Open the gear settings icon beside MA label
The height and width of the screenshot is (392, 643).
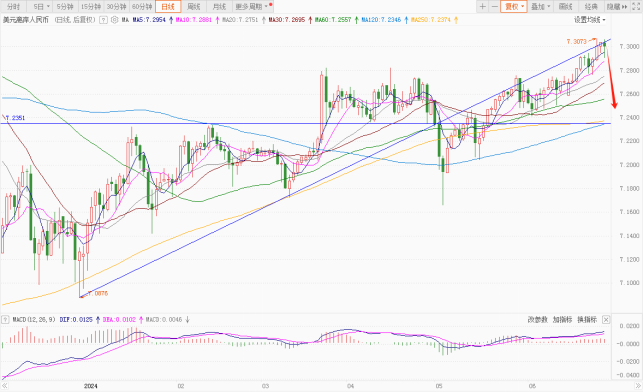114,20
